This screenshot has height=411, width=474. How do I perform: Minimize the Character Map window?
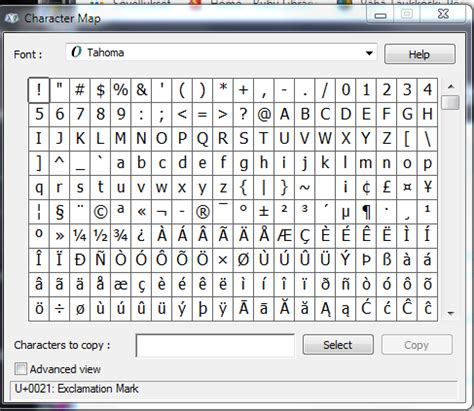point(380,15)
